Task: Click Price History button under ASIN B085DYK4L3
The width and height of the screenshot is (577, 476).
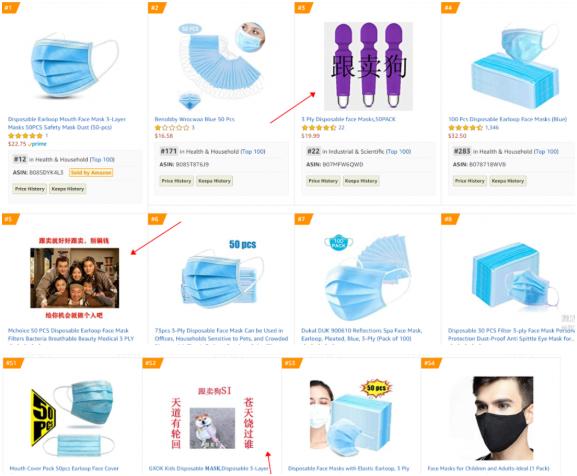Action: pos(29,189)
